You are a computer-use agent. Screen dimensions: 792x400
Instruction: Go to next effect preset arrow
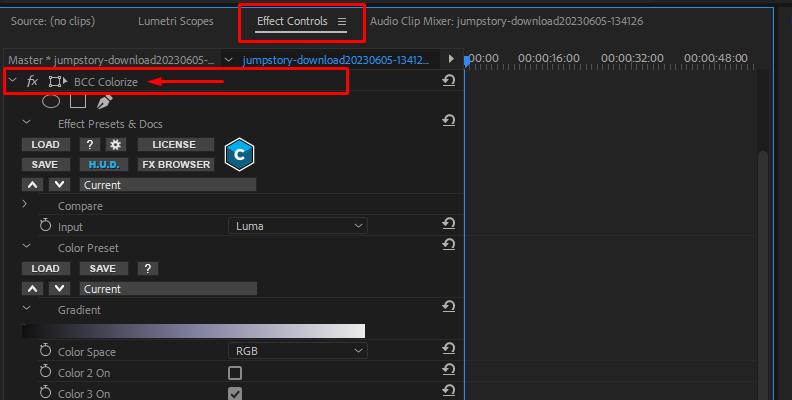tap(59, 184)
